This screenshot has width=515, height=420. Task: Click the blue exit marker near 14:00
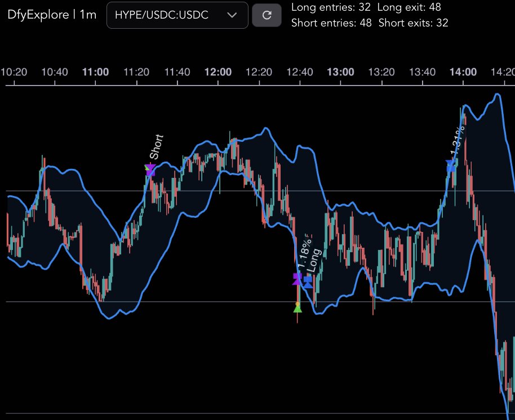(451, 166)
